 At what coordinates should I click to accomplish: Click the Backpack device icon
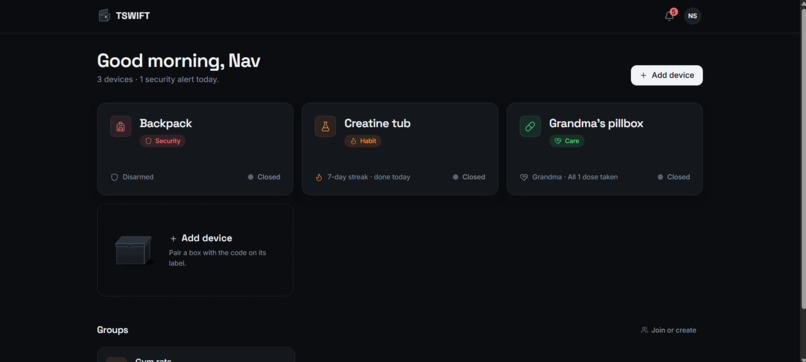[120, 126]
